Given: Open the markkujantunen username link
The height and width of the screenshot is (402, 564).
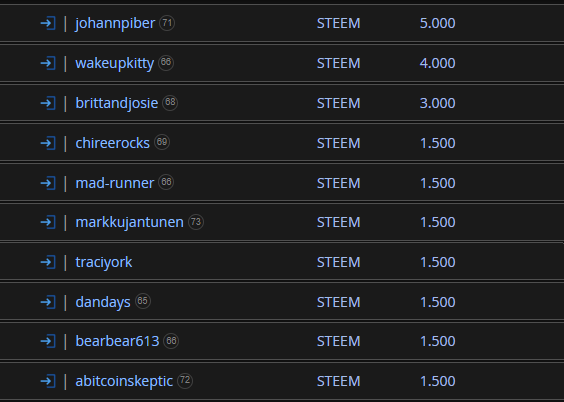Looking at the screenshot, I should tap(129, 222).
